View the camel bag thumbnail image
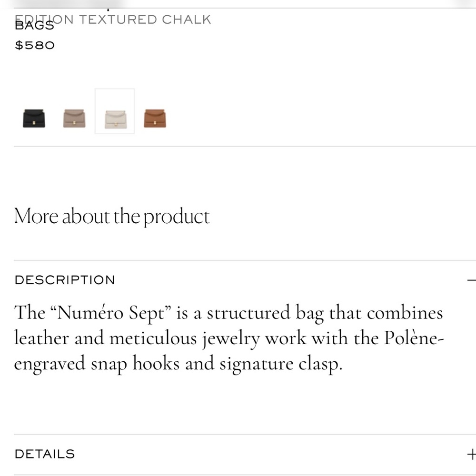 coord(154,118)
